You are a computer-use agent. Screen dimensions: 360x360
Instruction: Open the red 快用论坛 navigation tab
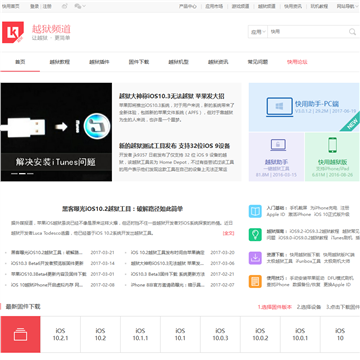[297, 62]
